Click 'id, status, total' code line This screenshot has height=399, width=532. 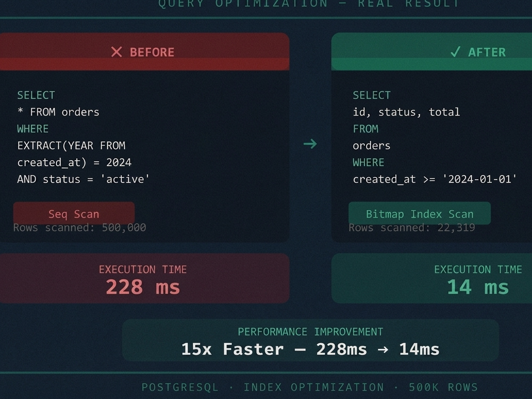[406, 112]
